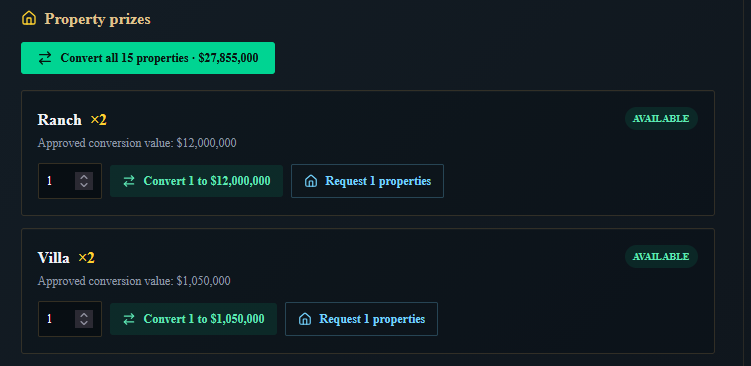The image size is (751, 366).
Task: Convert all 15 properties for $27,855,000
Action: pyautogui.click(x=148, y=58)
